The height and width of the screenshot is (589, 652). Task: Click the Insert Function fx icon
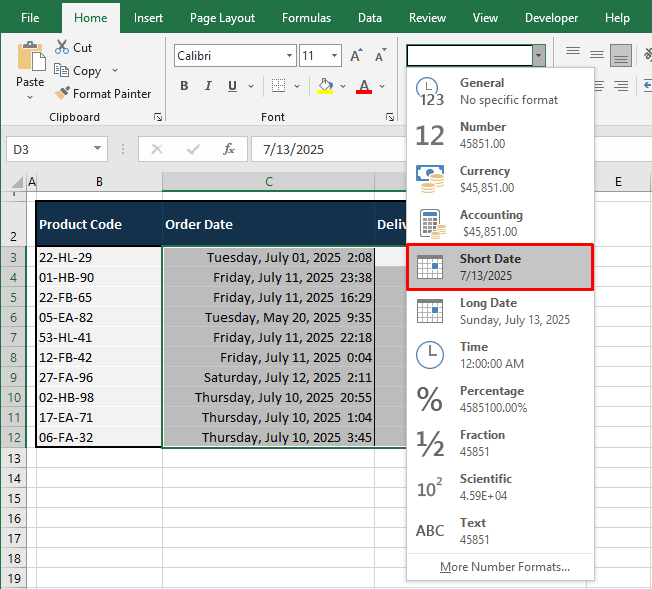(x=229, y=149)
